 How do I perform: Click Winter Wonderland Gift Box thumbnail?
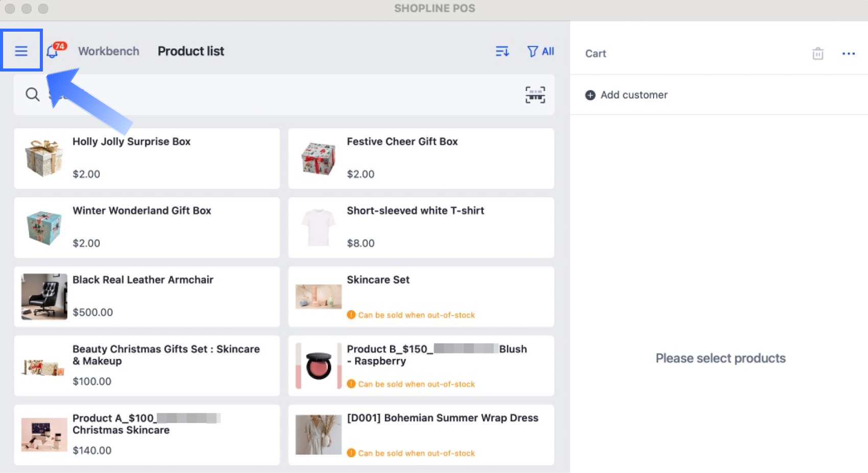click(44, 228)
